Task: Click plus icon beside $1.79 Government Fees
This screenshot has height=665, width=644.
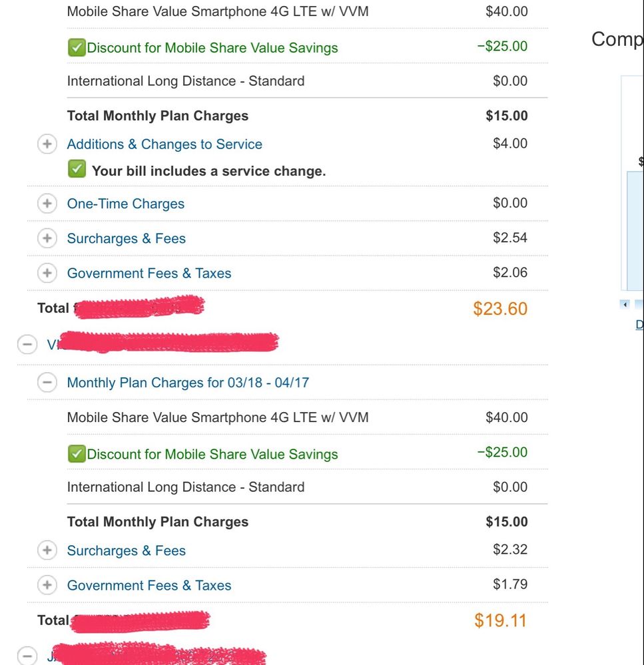Action: (x=47, y=585)
